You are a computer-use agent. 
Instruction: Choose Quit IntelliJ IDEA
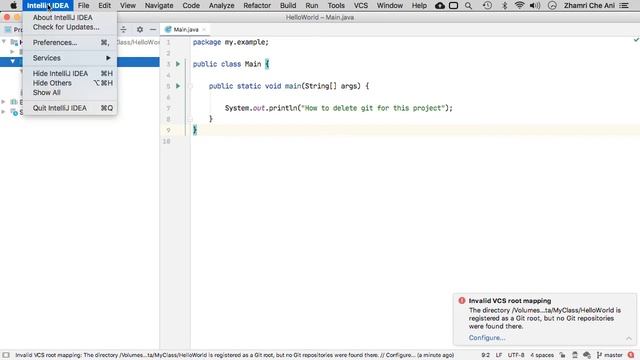click(70, 108)
